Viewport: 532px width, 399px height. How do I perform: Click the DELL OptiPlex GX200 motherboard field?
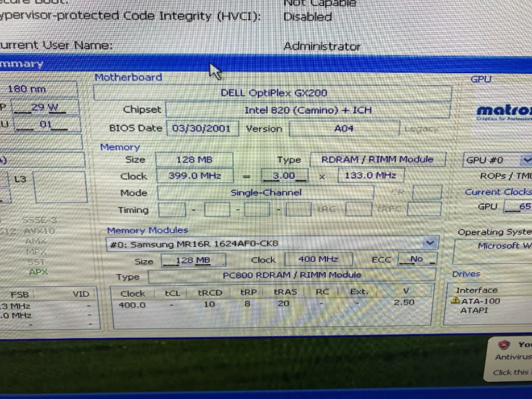273,93
